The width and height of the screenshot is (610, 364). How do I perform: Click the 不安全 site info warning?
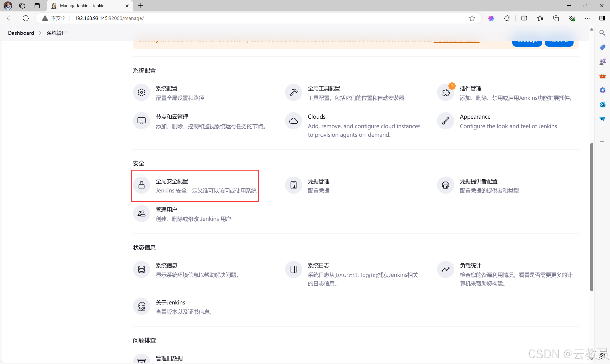tap(54, 18)
